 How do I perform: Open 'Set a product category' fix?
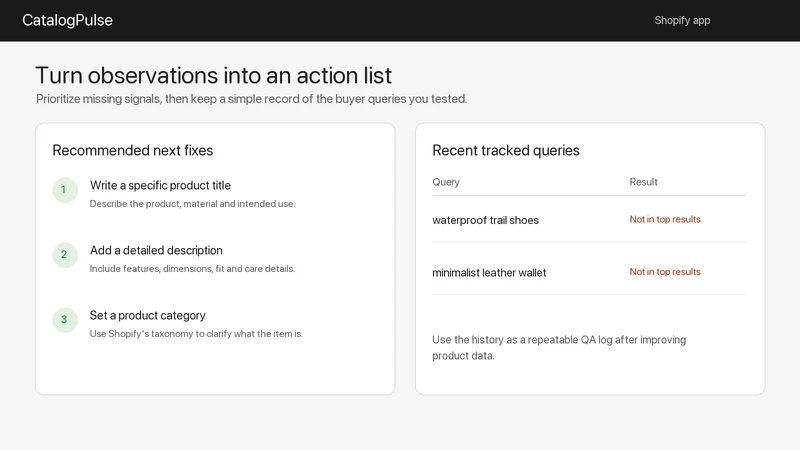pyautogui.click(x=147, y=315)
